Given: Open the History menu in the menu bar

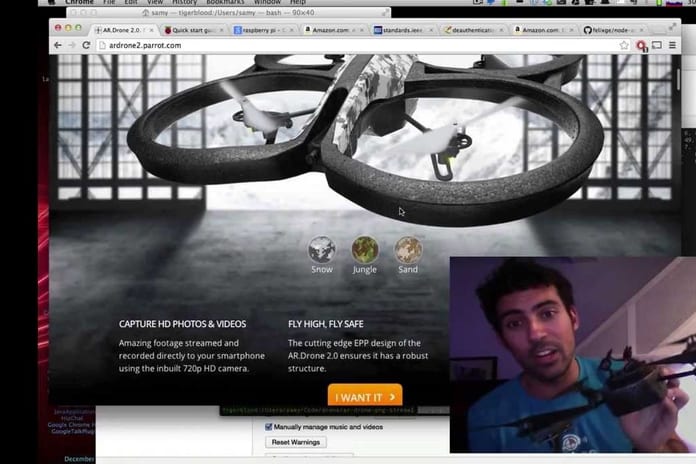Looking at the screenshot, I should click(x=184, y=2).
